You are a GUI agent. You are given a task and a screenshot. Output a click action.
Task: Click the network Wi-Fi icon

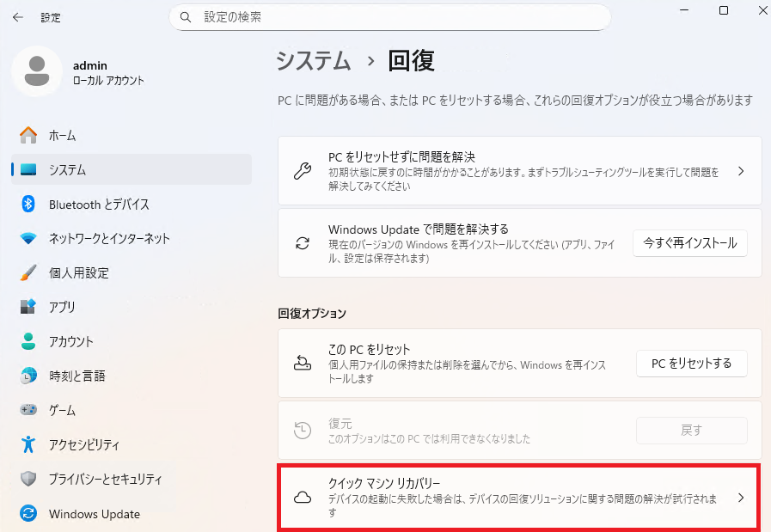click(x=28, y=238)
